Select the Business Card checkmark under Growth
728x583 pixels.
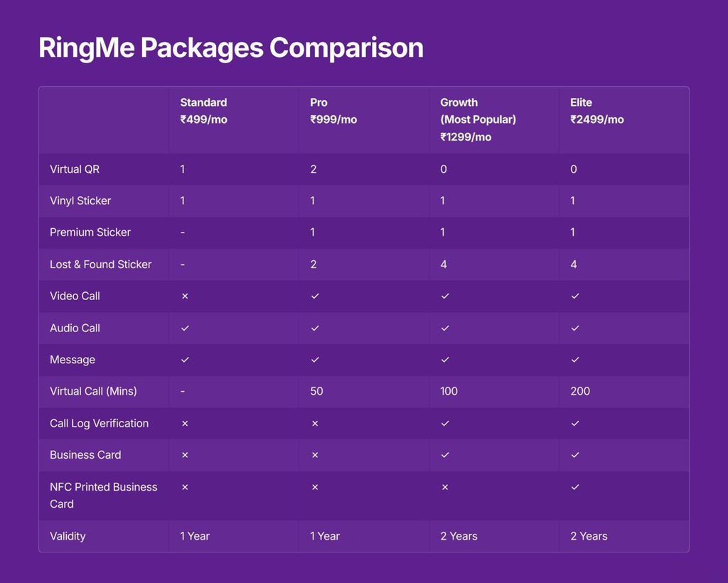[x=445, y=455]
